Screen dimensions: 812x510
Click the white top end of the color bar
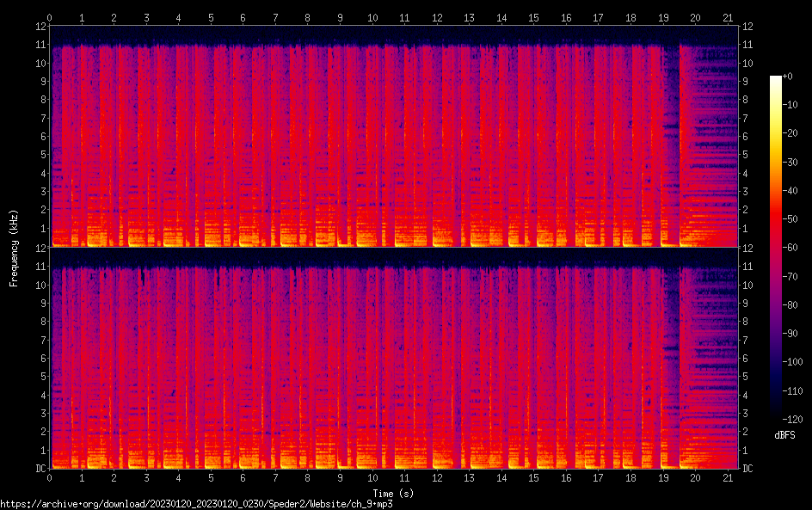(776, 79)
